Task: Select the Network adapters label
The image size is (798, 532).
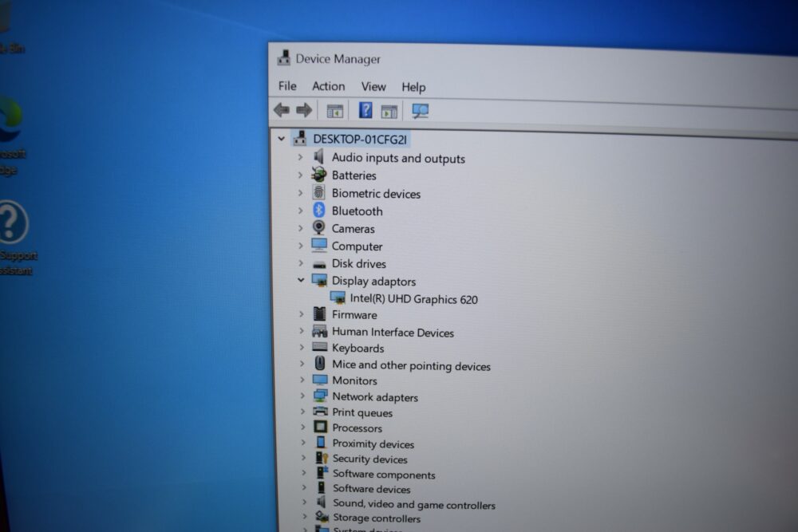Action: pos(375,397)
